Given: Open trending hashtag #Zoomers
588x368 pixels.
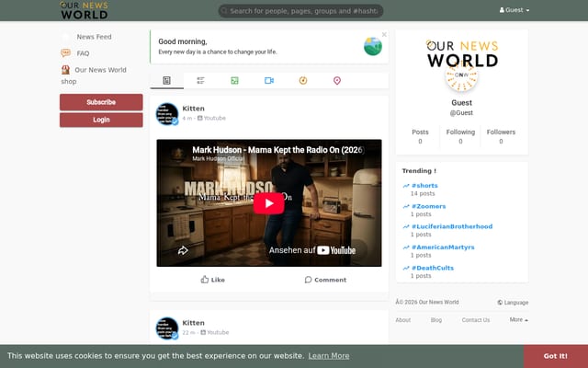Looking at the screenshot, I should coord(429,206).
